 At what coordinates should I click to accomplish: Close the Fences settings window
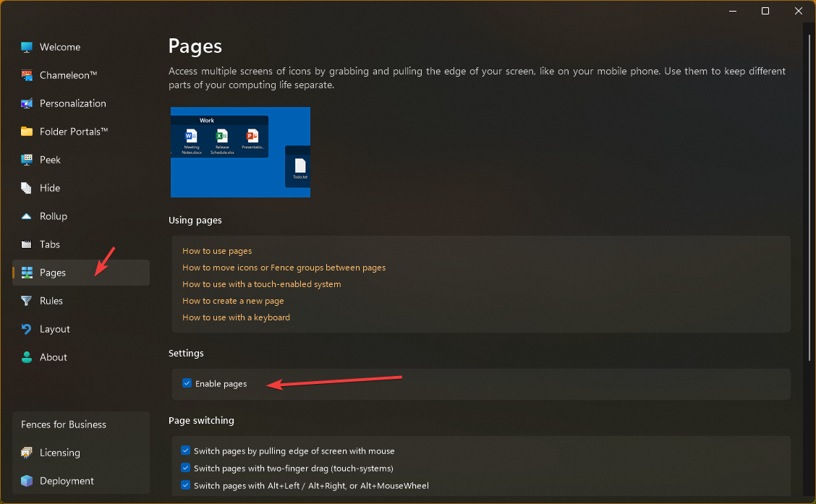(799, 11)
